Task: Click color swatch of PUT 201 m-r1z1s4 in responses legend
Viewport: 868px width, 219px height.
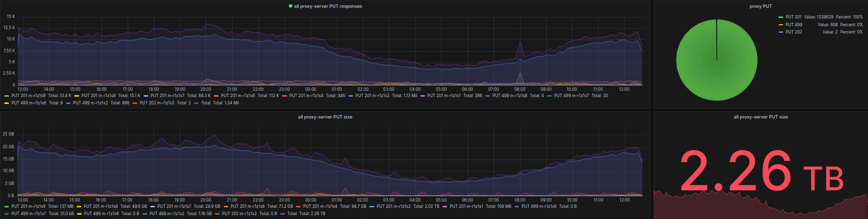Action: tap(284, 96)
